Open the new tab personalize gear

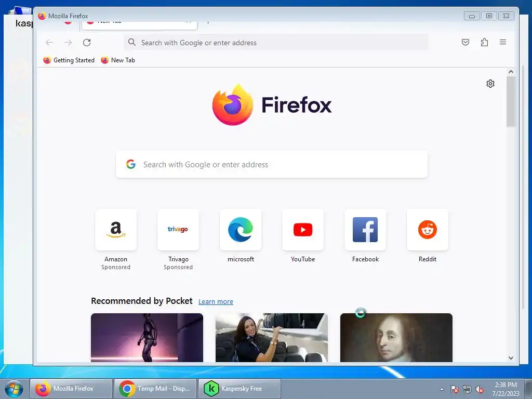[x=490, y=84]
